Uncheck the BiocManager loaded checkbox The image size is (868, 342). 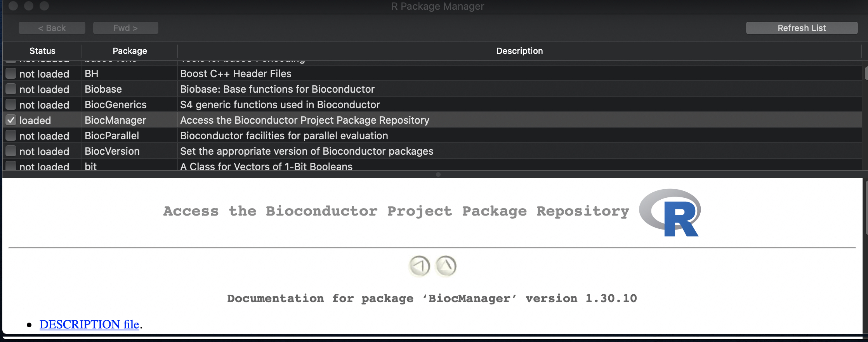11,120
